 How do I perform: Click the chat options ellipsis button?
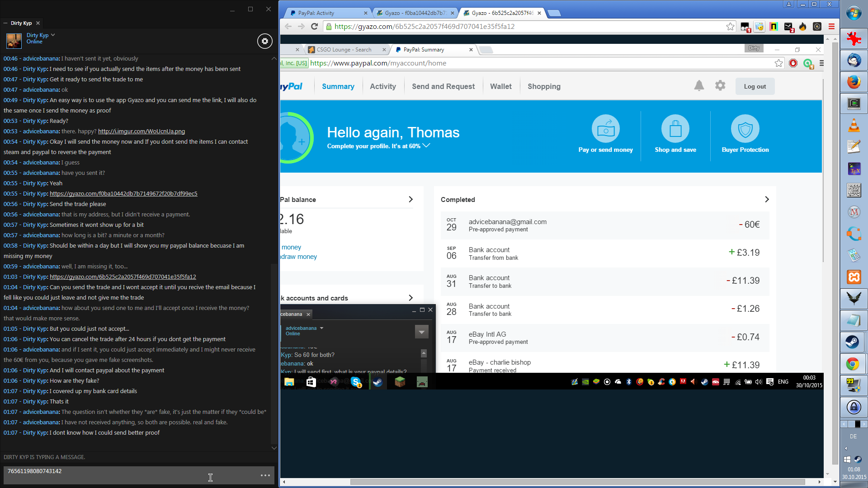(265, 475)
